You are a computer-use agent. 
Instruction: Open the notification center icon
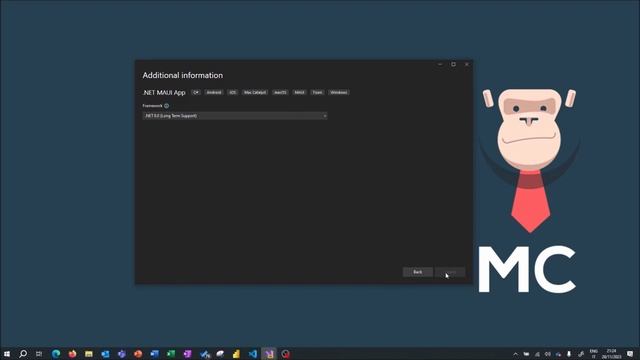click(630, 354)
